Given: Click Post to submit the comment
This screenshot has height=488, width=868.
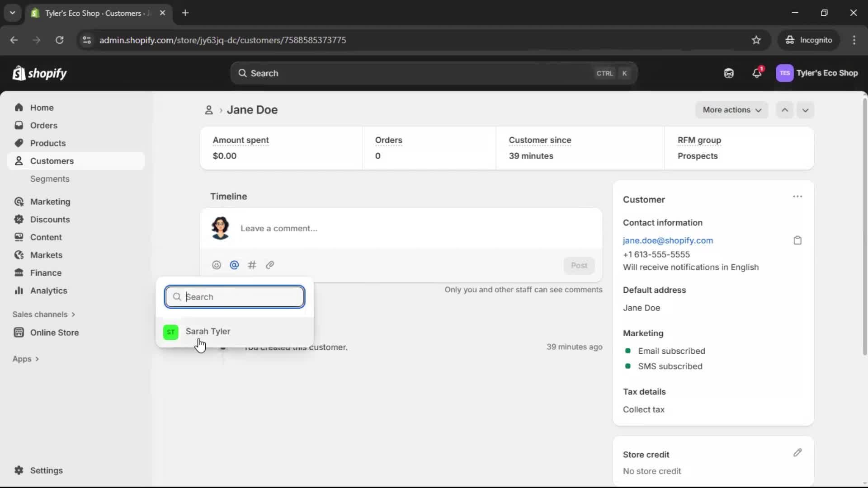Looking at the screenshot, I should click(579, 265).
